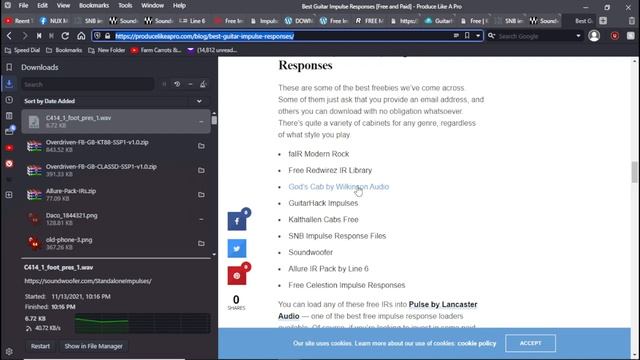640x360 pixels.
Task: Open the Vivaldi menu icon
Action: [7, 6]
